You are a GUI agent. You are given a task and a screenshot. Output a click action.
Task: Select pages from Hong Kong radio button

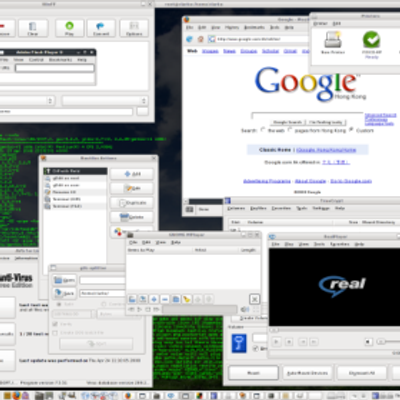tap(290, 130)
